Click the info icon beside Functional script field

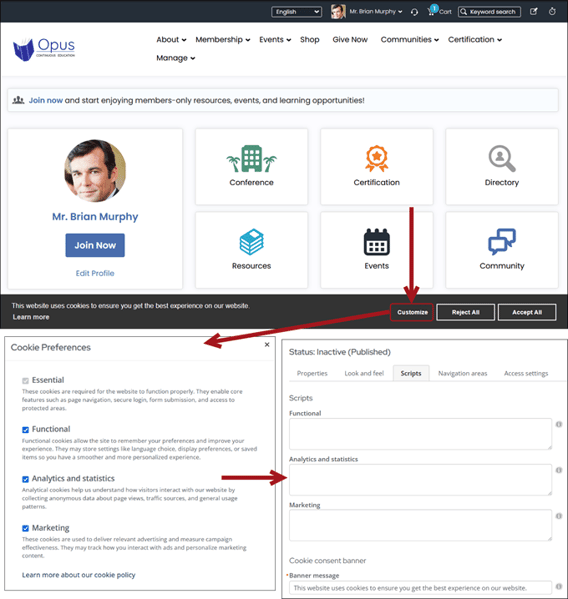(558, 424)
